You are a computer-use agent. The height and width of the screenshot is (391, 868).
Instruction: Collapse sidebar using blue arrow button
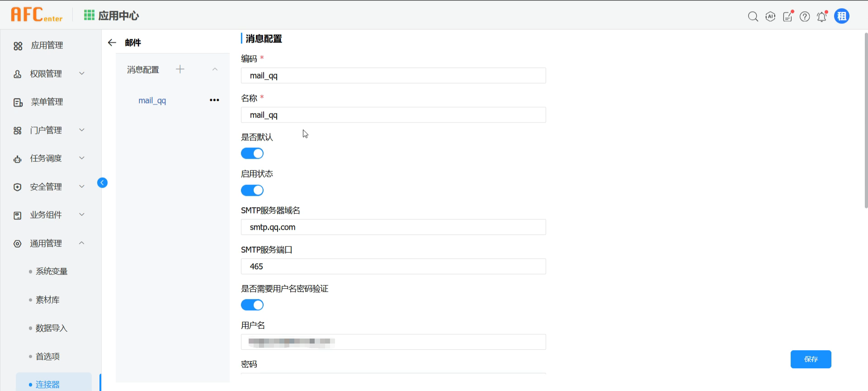point(103,183)
